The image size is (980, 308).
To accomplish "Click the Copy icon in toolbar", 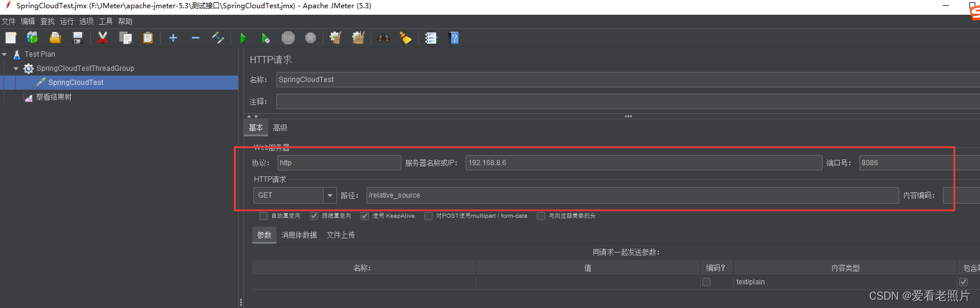I will click(x=125, y=38).
